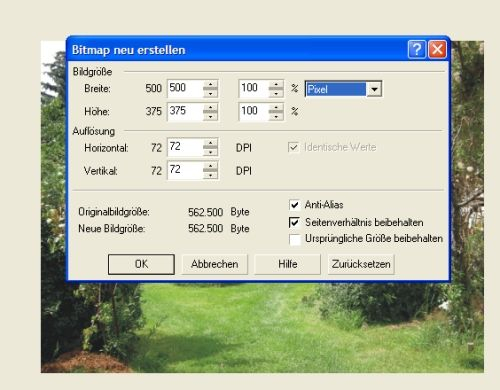Click the Horizontal resolution input field
500x390 pixels.
tap(185, 147)
